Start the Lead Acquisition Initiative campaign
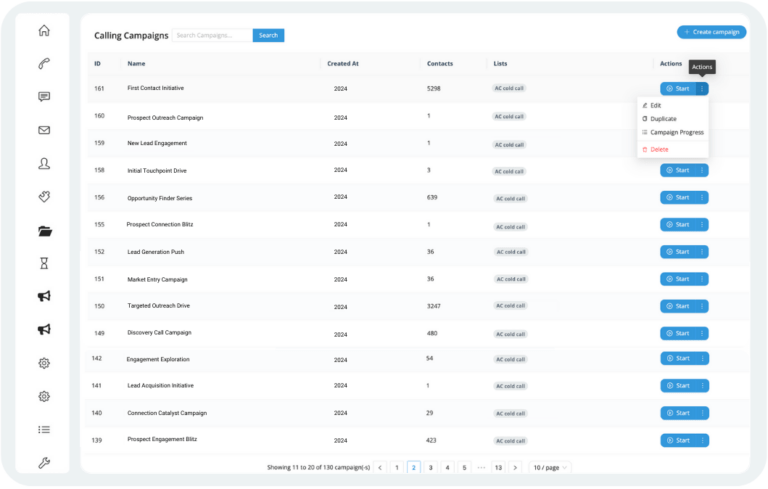The image size is (768, 489). tap(678, 386)
